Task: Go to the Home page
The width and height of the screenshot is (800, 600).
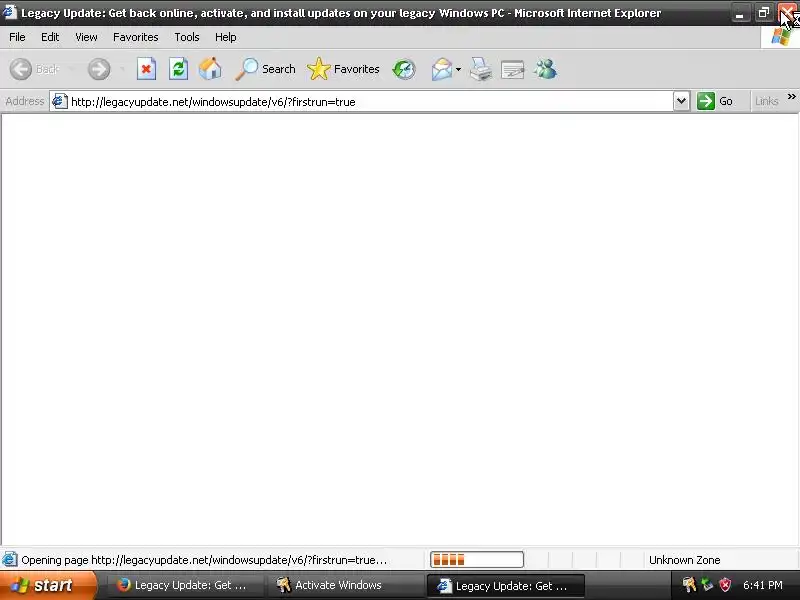Action: [x=210, y=69]
